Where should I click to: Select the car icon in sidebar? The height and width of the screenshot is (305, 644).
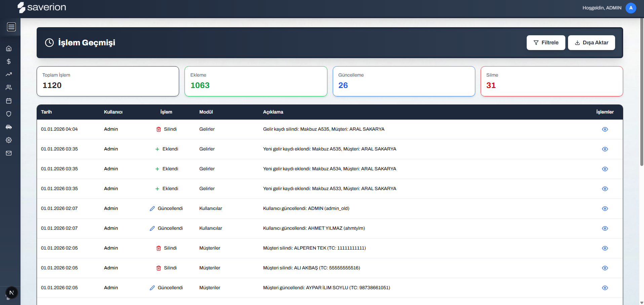(x=9, y=127)
